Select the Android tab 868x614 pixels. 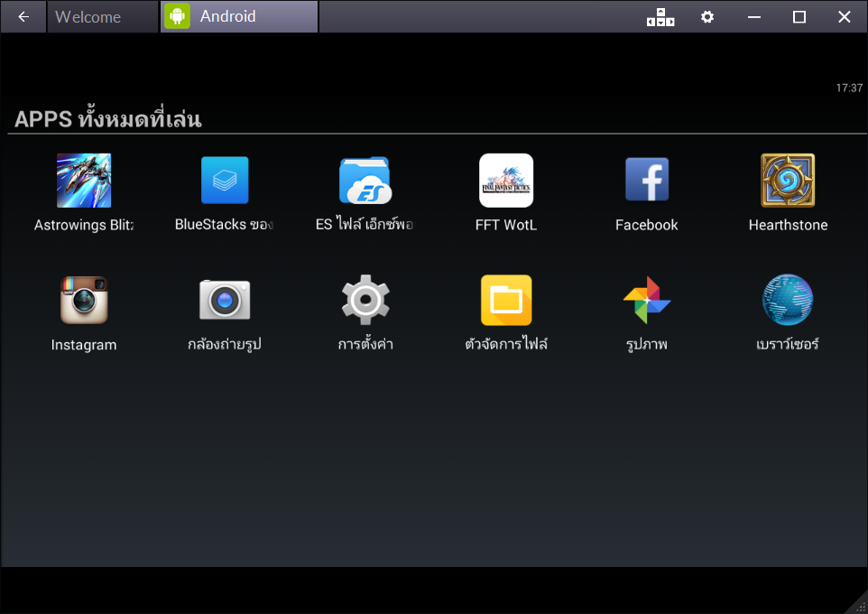pyautogui.click(x=239, y=16)
